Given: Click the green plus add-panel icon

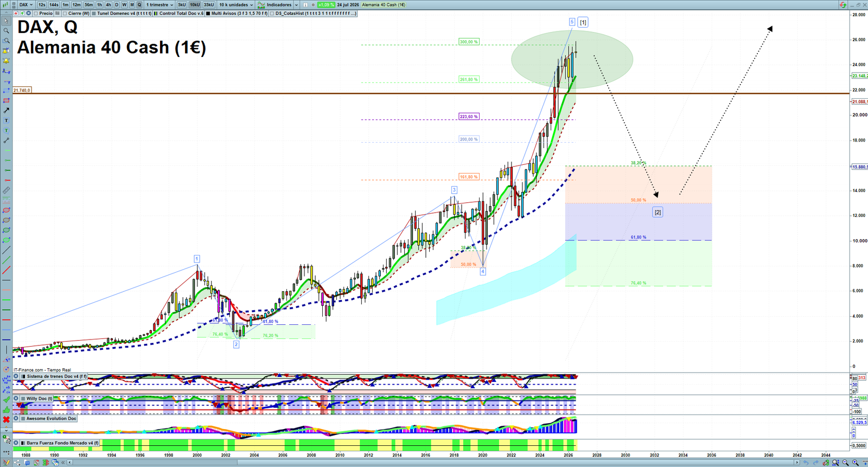Looking at the screenshot, I should [x=22, y=13].
